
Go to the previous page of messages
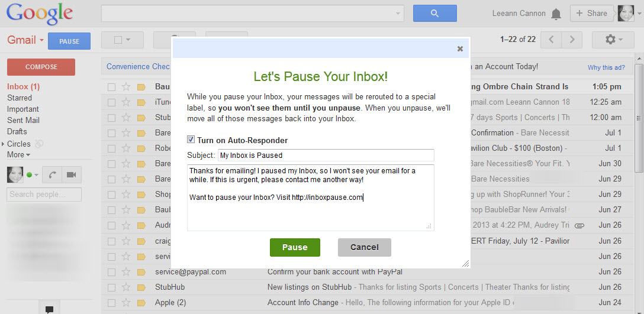click(x=552, y=40)
